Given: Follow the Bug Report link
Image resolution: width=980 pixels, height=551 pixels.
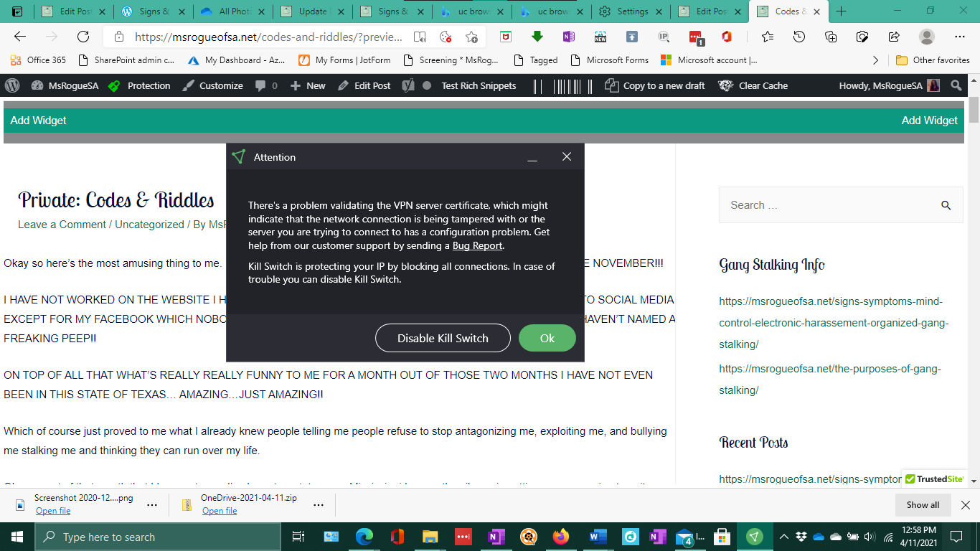Looking at the screenshot, I should [477, 245].
